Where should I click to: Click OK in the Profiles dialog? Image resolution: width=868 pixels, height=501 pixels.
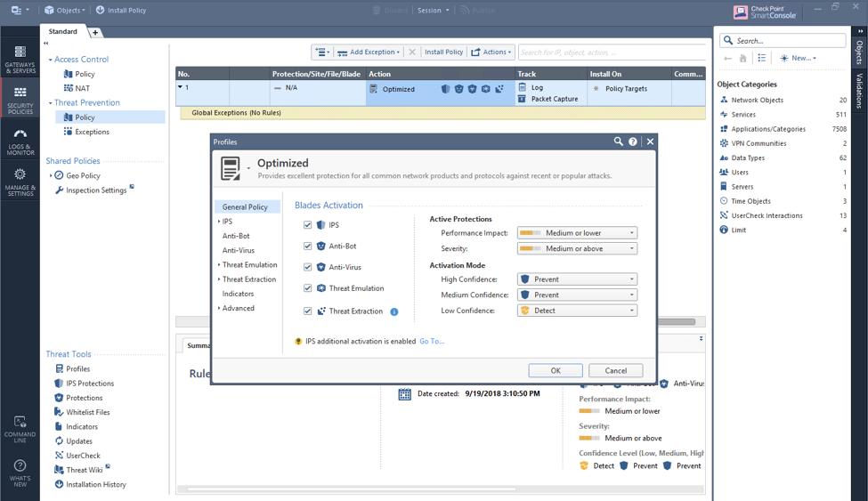[x=556, y=370]
